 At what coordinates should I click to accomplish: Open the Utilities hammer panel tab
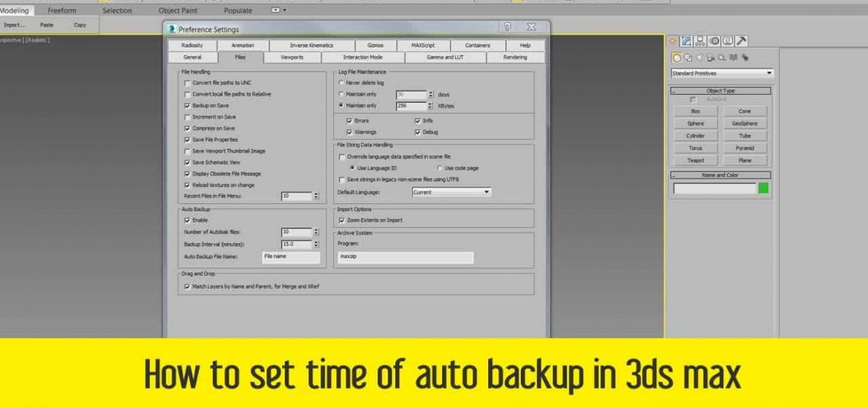(x=741, y=42)
